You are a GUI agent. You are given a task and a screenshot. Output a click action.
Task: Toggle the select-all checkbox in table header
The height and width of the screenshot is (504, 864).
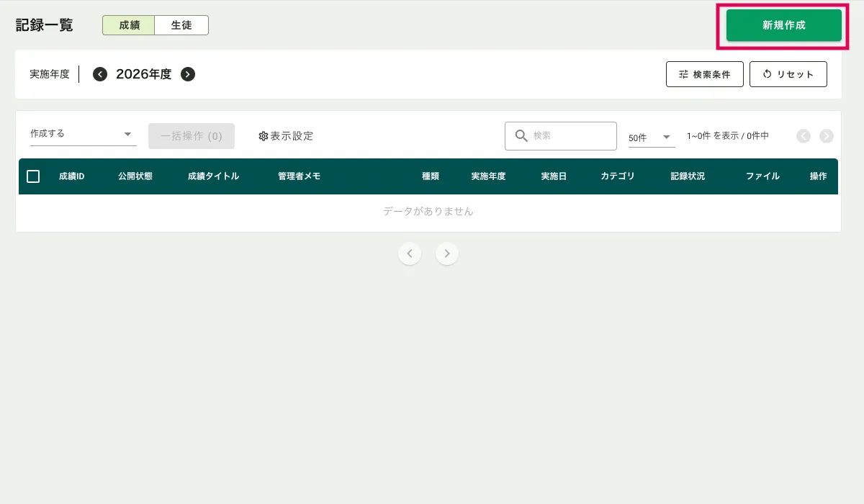pos(33,176)
